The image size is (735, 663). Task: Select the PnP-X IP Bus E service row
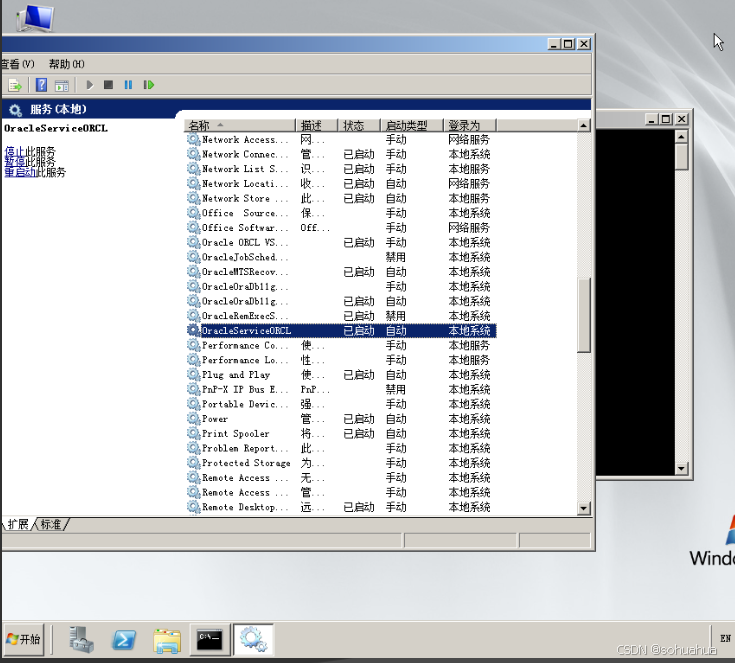pyautogui.click(x=341, y=390)
